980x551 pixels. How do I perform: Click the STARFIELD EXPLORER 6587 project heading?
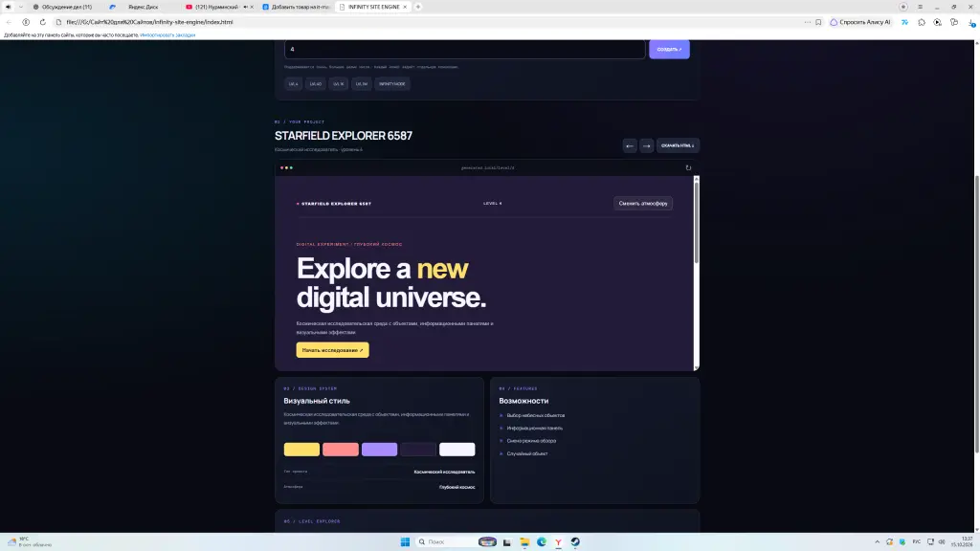(344, 136)
